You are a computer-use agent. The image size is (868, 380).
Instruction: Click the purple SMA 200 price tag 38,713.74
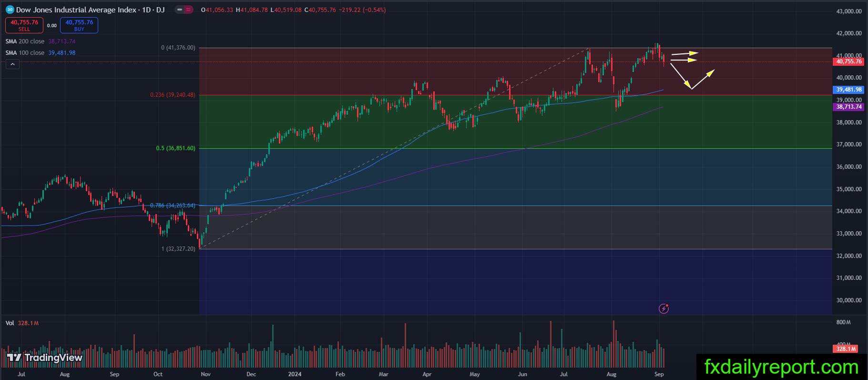pyautogui.click(x=849, y=107)
